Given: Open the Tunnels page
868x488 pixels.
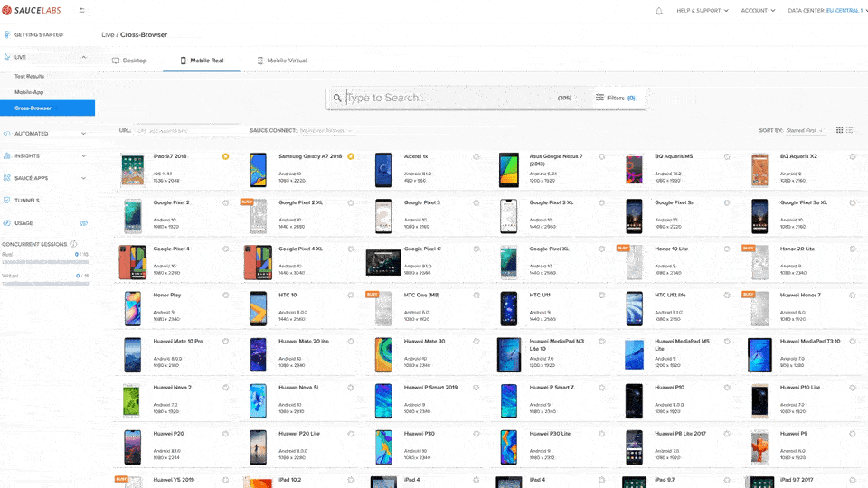Looking at the screenshot, I should (x=26, y=201).
